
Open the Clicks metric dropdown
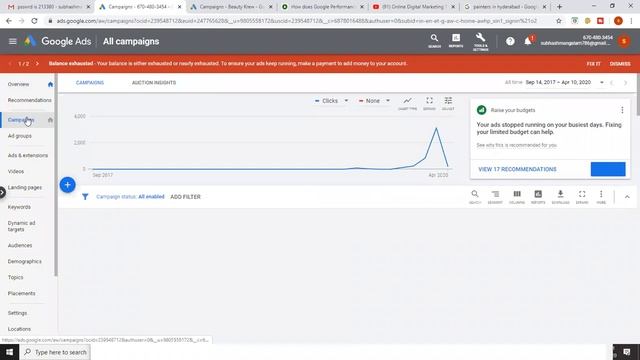click(331, 101)
